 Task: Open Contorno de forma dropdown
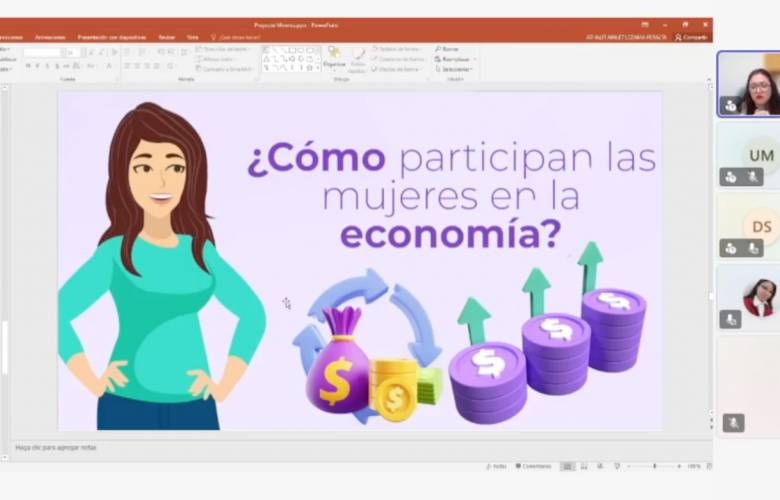[398, 59]
